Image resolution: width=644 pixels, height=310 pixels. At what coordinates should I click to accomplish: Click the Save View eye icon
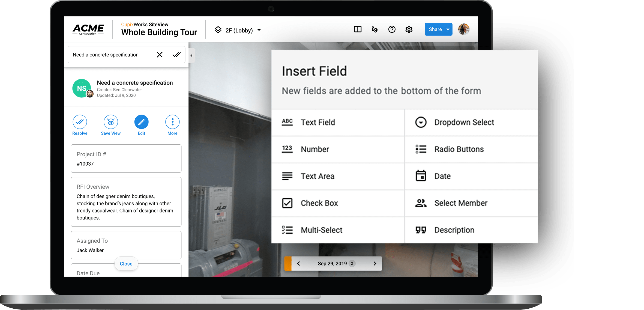tap(111, 122)
